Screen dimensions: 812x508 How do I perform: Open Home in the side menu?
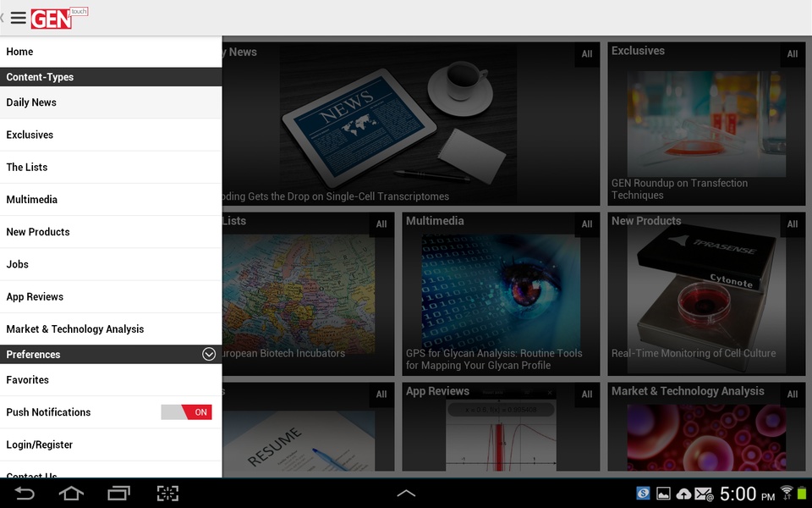tap(111, 52)
